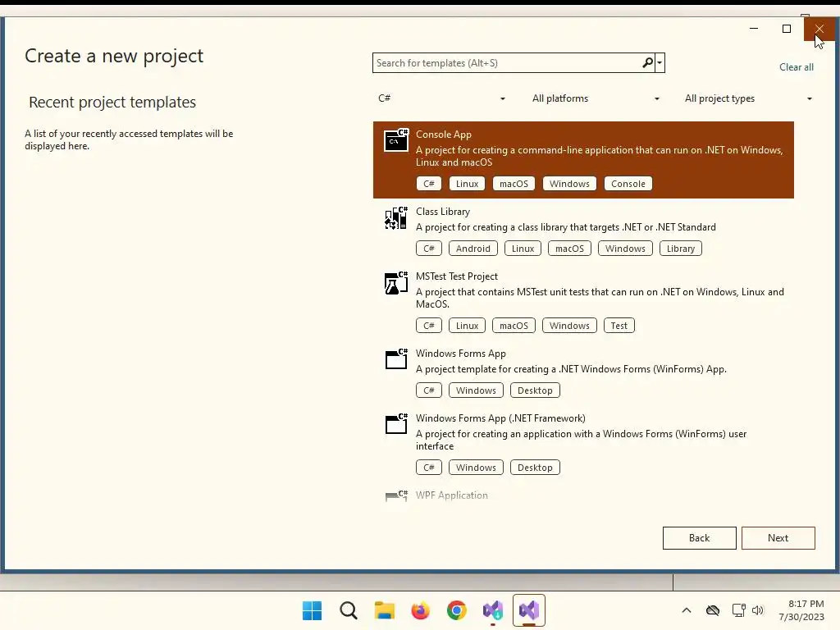Image resolution: width=840 pixels, height=630 pixels.
Task: Click the Linux tag on Console App
Action: pyautogui.click(x=467, y=184)
